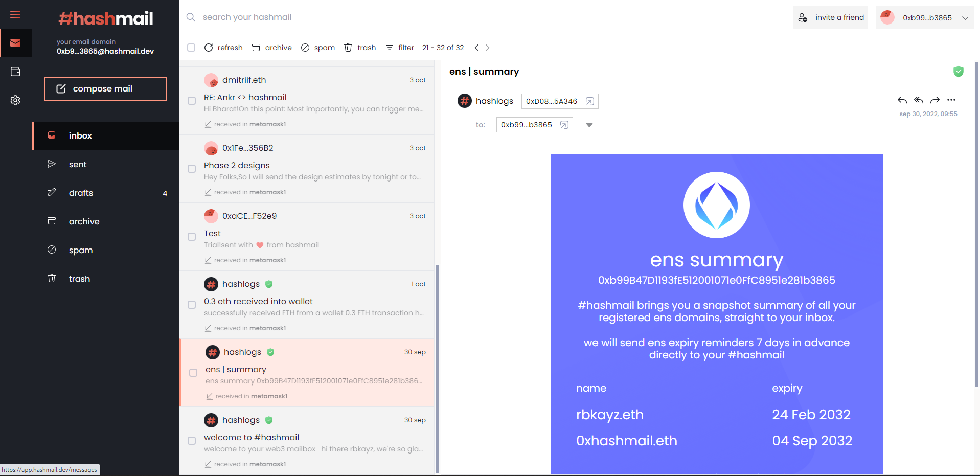Viewport: 980px width, 476px height.
Task: Click the ENS logo in the email body
Action: click(x=717, y=205)
